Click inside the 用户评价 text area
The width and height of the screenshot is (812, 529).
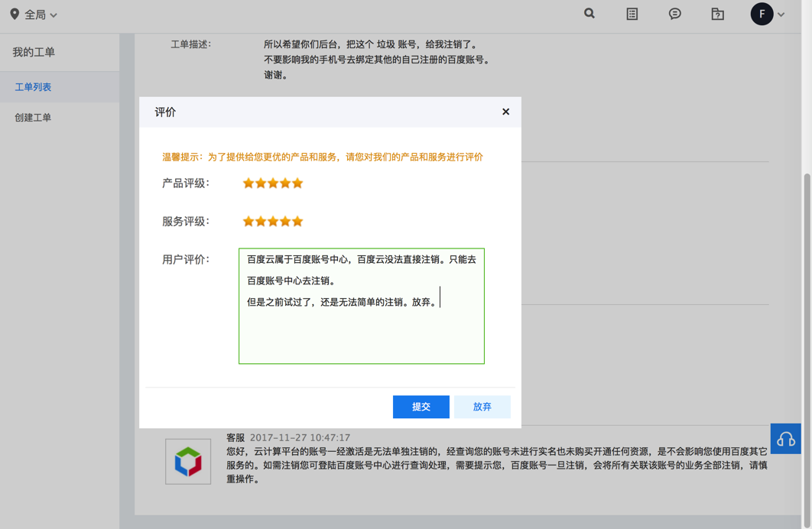click(x=362, y=306)
